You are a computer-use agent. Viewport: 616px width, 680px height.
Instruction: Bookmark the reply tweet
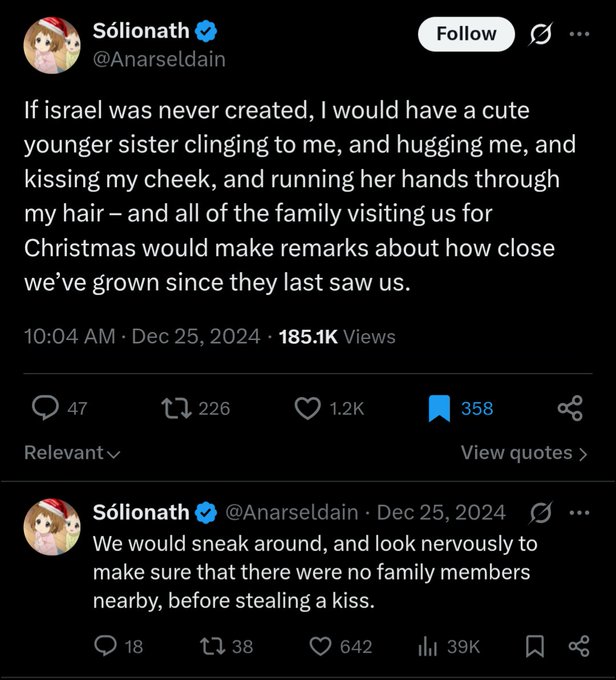pyautogui.click(x=534, y=647)
